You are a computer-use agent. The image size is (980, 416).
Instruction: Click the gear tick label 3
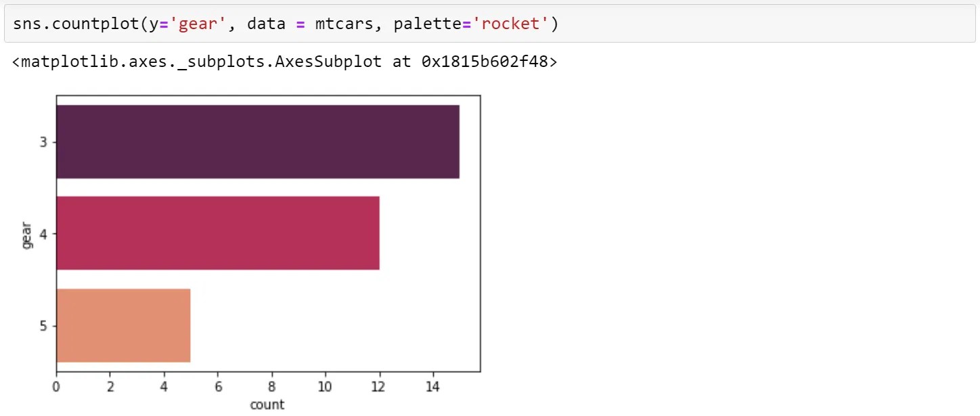coord(45,142)
